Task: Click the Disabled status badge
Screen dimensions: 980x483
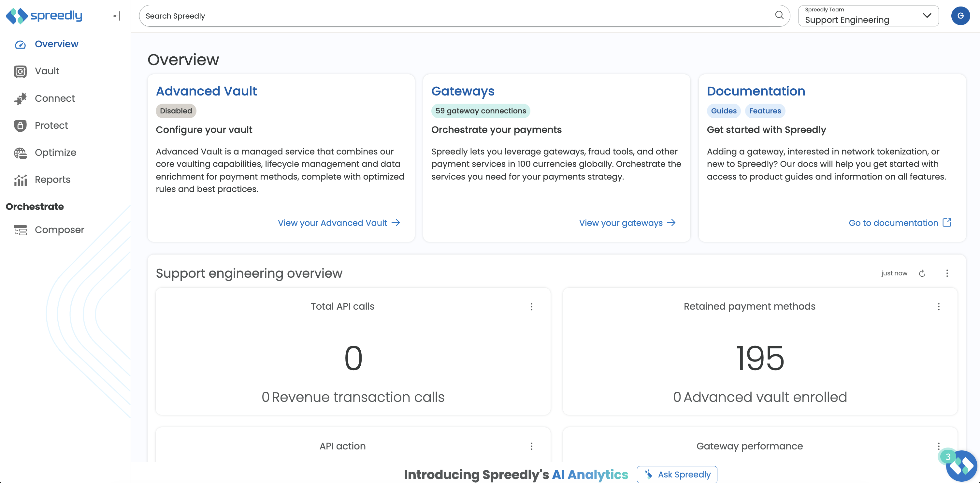Action: [176, 111]
